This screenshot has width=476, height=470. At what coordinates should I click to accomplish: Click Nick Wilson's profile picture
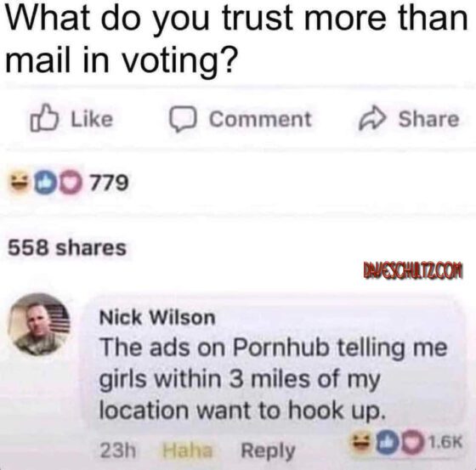tap(39, 325)
